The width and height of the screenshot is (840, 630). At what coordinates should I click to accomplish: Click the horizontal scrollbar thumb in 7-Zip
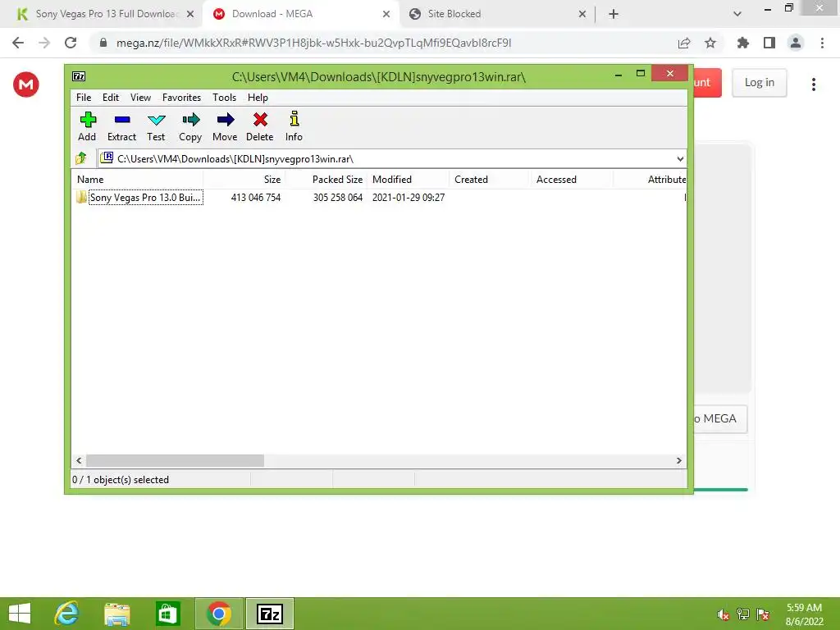pyautogui.click(x=176, y=461)
